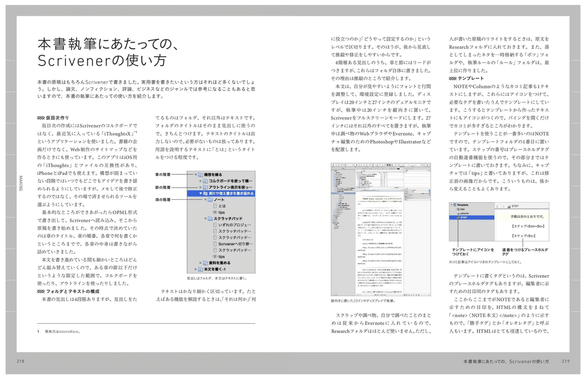The width and height of the screenshot is (588, 380).
Task: Click the footnote 開発元はtoketaWare。
Action: [62, 331]
